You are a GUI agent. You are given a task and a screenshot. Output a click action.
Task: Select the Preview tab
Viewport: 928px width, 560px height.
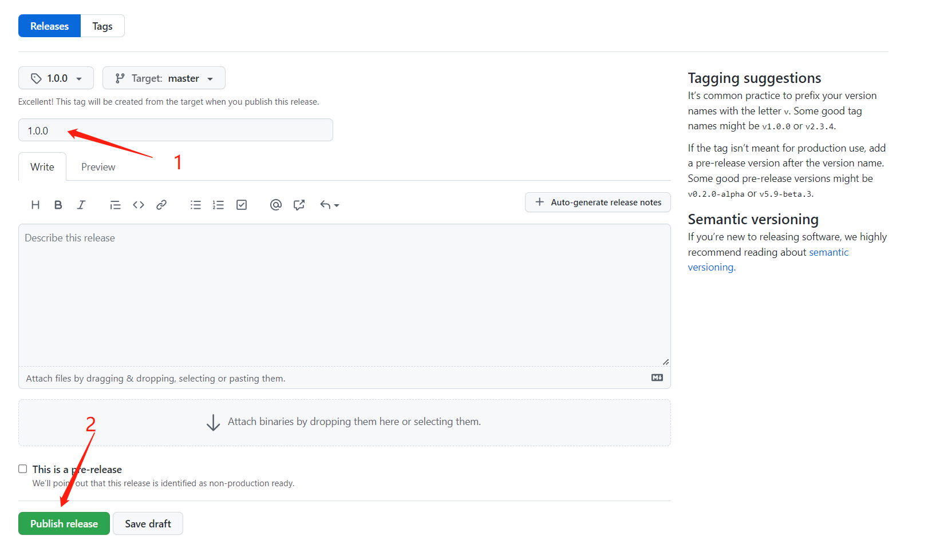pyautogui.click(x=98, y=166)
